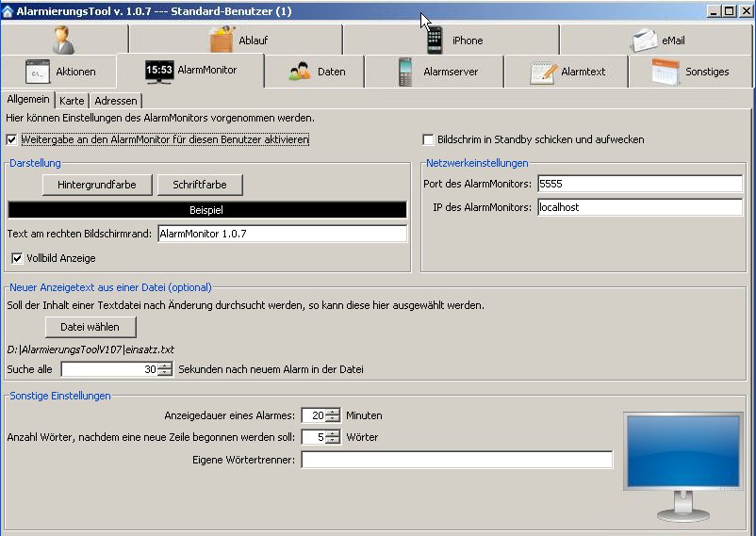This screenshot has height=536, width=756.
Task: Click the Sonstiges calendar icon
Action: click(666, 72)
